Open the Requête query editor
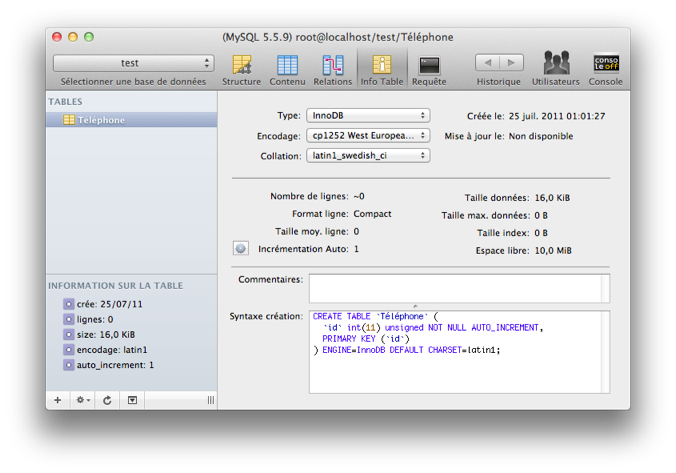 (429, 70)
